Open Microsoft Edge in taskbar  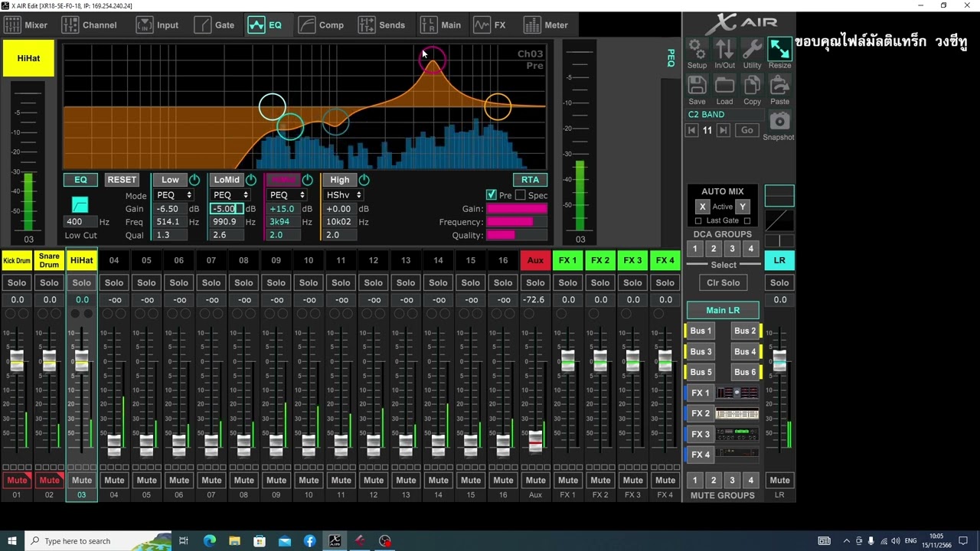point(210,541)
